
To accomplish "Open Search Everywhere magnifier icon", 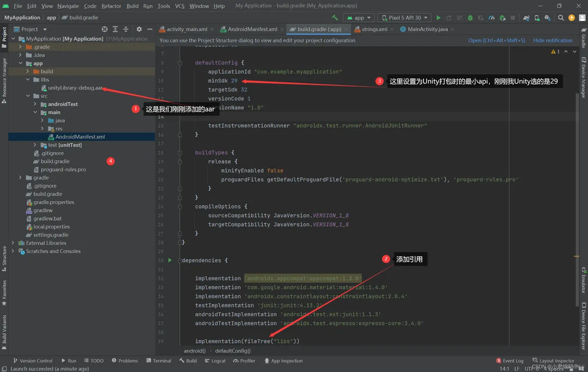I will pyautogui.click(x=561, y=17).
